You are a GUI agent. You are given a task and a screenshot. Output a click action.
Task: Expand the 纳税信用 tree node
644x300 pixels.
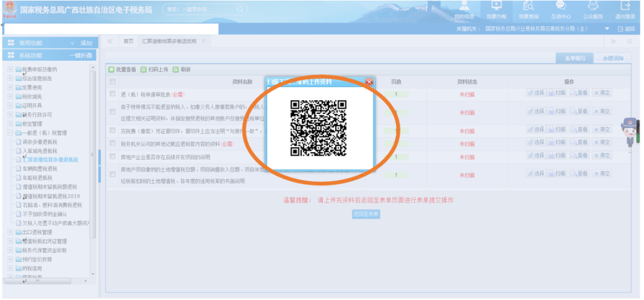pyautogui.click(x=10, y=268)
